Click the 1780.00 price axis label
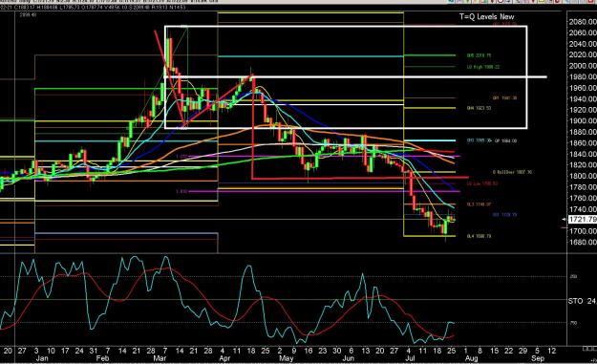The image size is (597, 364). tap(583, 187)
